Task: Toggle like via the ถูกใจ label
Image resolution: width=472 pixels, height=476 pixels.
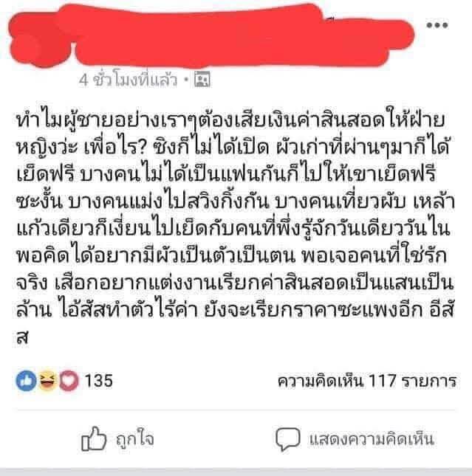Action: click(x=135, y=438)
